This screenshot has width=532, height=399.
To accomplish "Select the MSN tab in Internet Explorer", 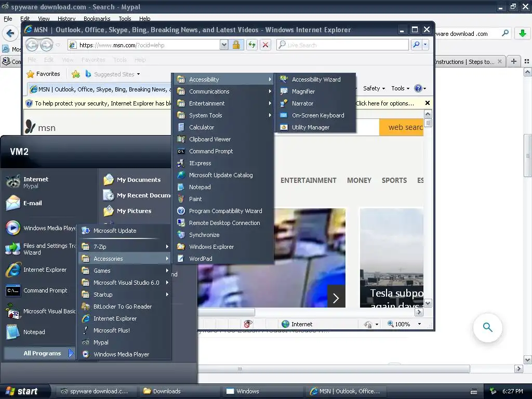I will (100, 89).
